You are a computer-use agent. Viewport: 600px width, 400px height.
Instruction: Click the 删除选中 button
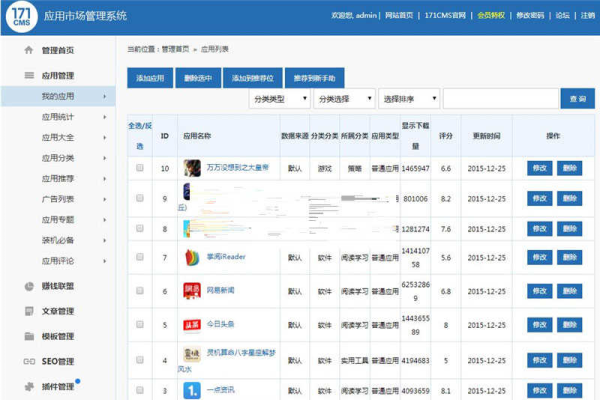pos(198,78)
